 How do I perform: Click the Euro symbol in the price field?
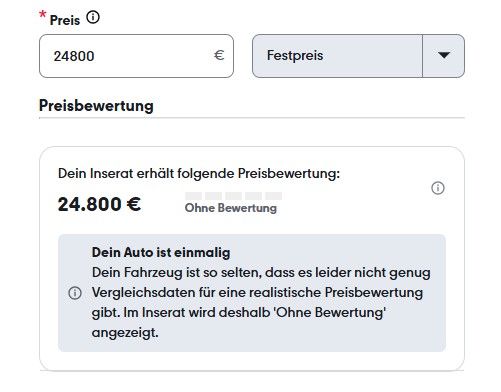pyautogui.click(x=219, y=55)
